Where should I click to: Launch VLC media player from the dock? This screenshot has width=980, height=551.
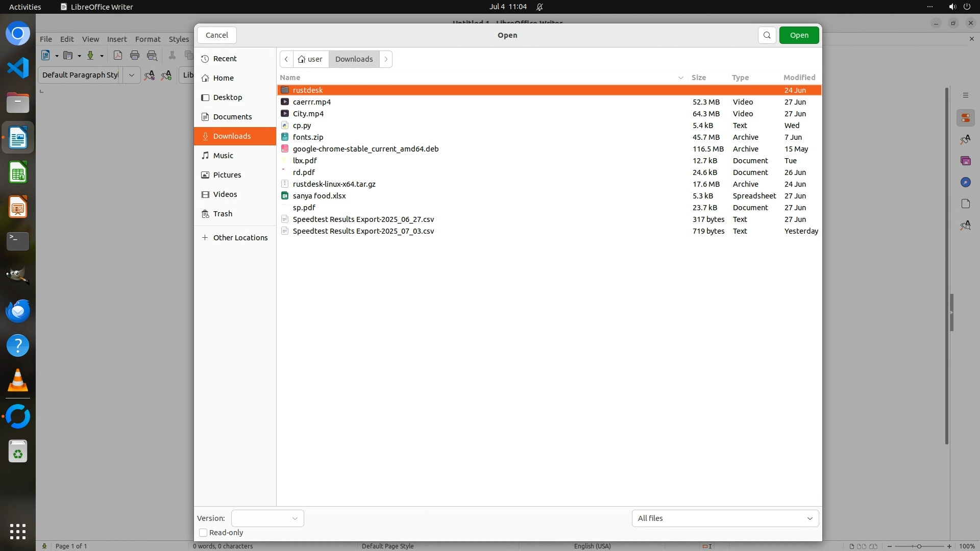click(18, 381)
